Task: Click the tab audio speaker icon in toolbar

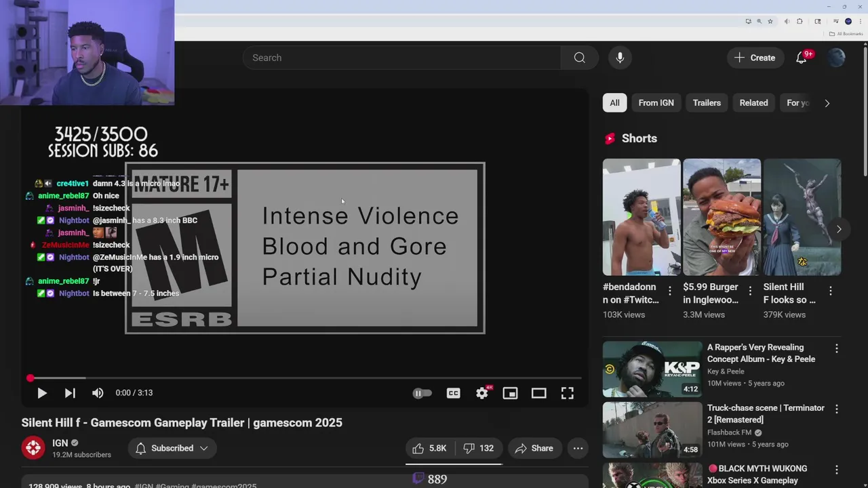Action: pyautogui.click(x=787, y=22)
